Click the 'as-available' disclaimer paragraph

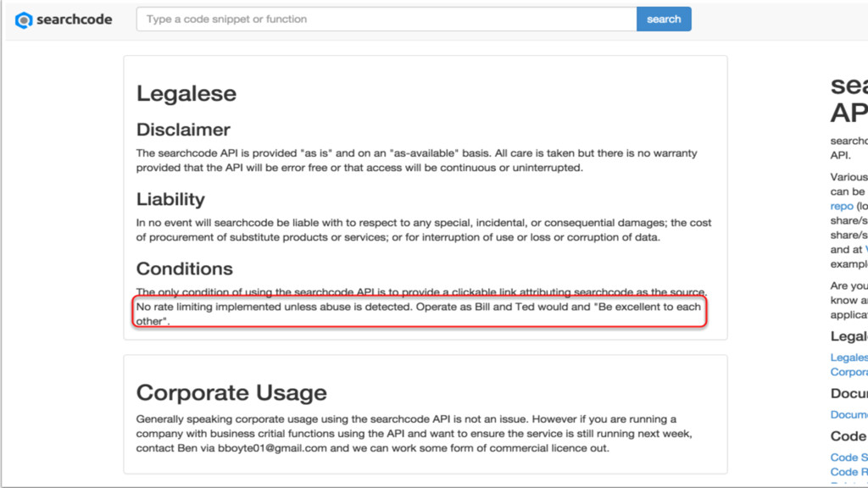(x=416, y=160)
